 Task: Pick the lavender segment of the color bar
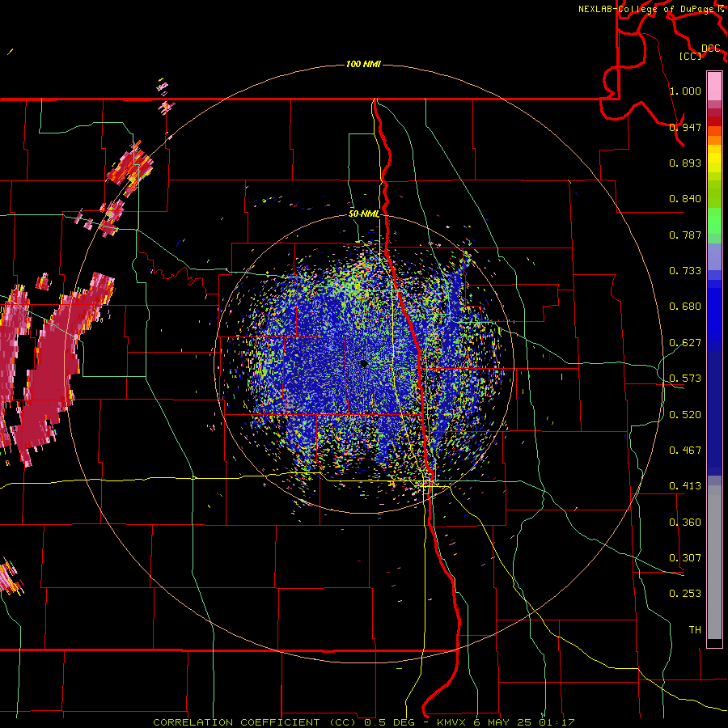(x=714, y=257)
